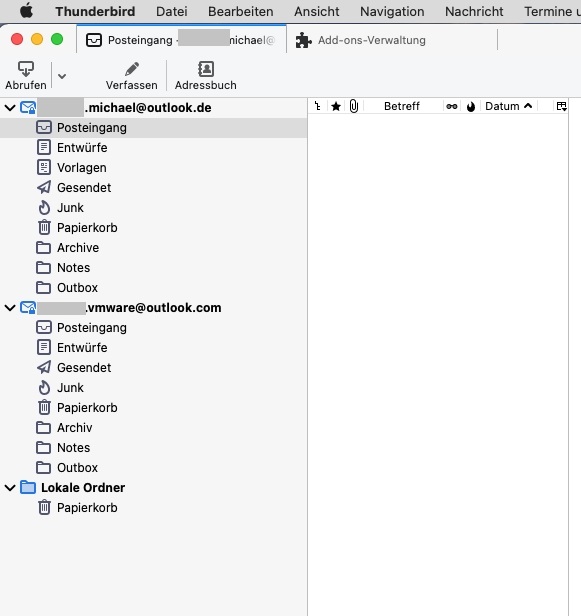Open Papierkorb under vmware@outlook.com
Viewport: 581px width, 616px height.
153,408
